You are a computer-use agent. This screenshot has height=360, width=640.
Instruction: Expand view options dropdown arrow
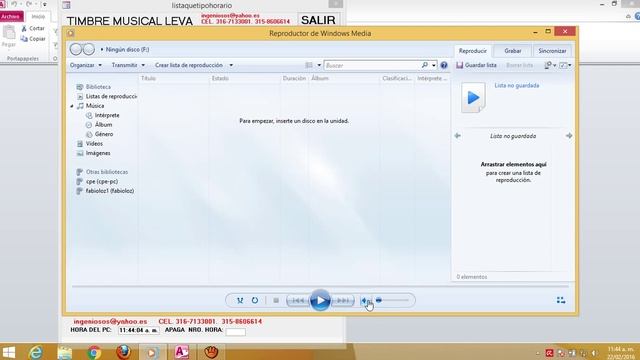pyautogui.click(x=319, y=65)
